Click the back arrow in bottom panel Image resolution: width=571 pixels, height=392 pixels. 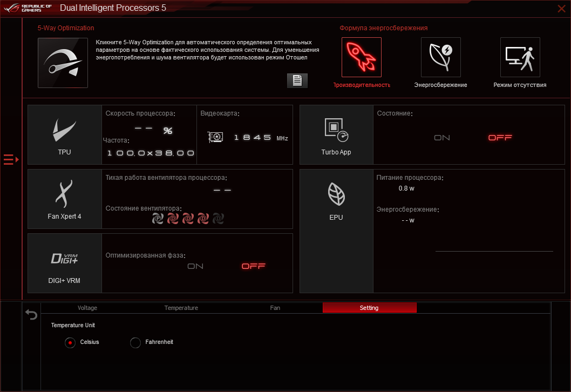tap(31, 314)
